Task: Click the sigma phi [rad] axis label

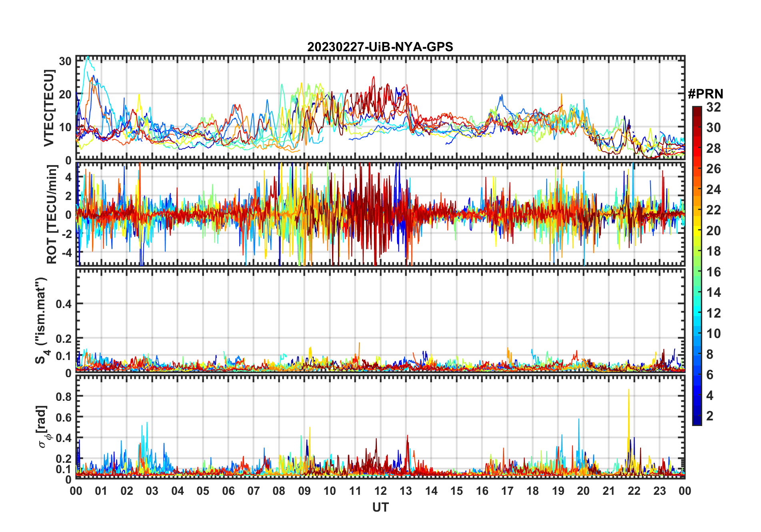Action: coord(43,427)
